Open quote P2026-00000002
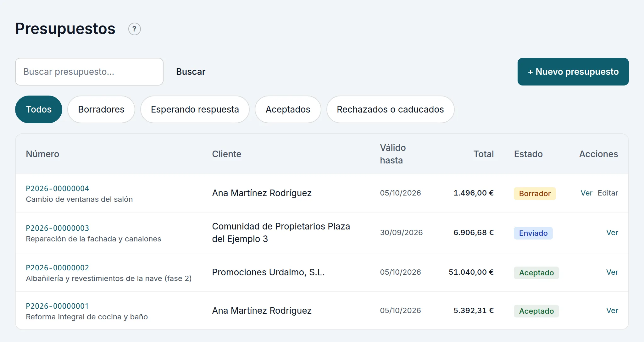 57,268
